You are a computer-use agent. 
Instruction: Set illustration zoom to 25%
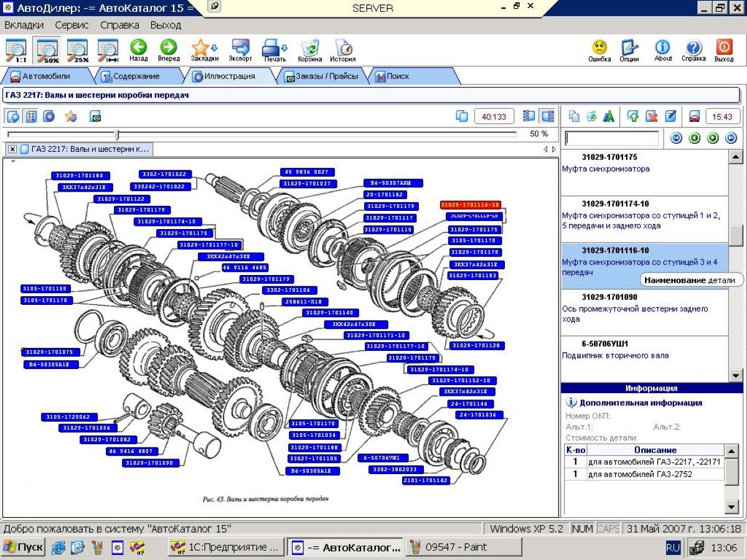click(78, 50)
